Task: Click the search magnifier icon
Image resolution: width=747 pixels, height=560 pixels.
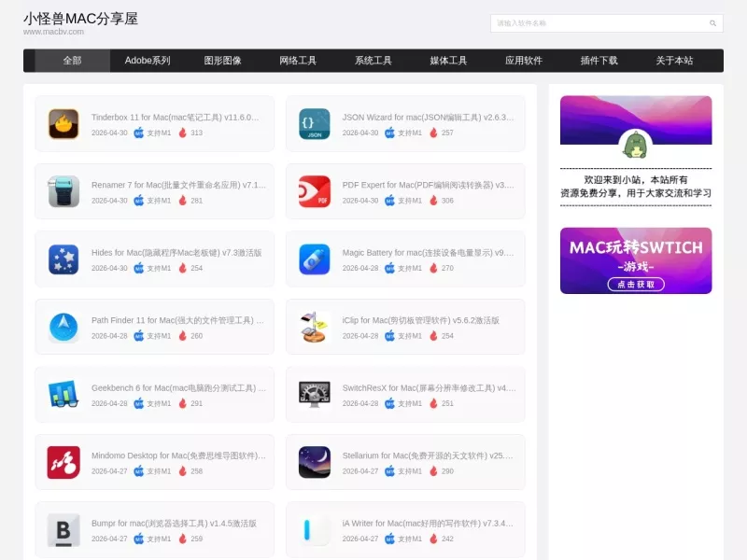Action: point(712,22)
